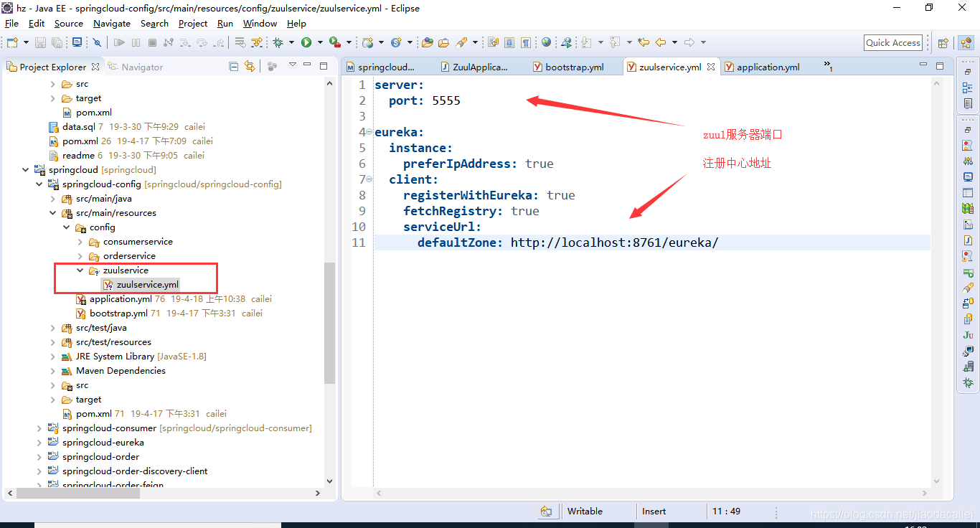Viewport: 980px width, 528px height.
Task: Click the Open Perspective icon
Action: (943, 43)
